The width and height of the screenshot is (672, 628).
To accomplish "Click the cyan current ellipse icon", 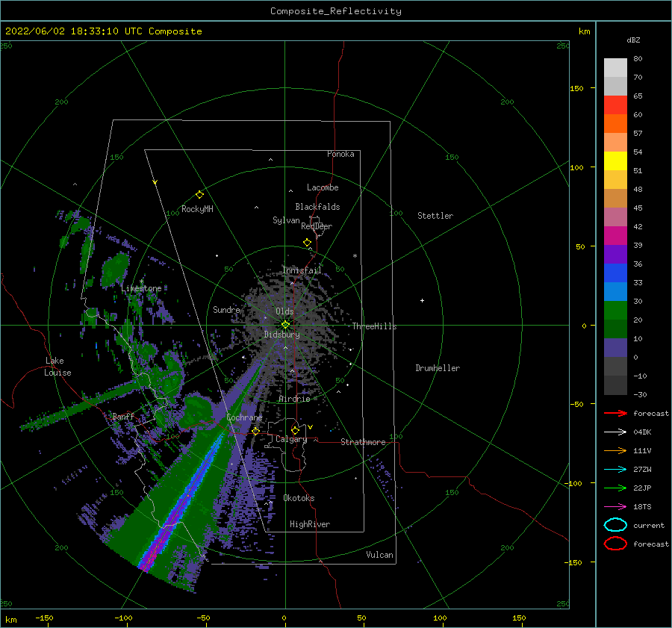I will (x=615, y=525).
